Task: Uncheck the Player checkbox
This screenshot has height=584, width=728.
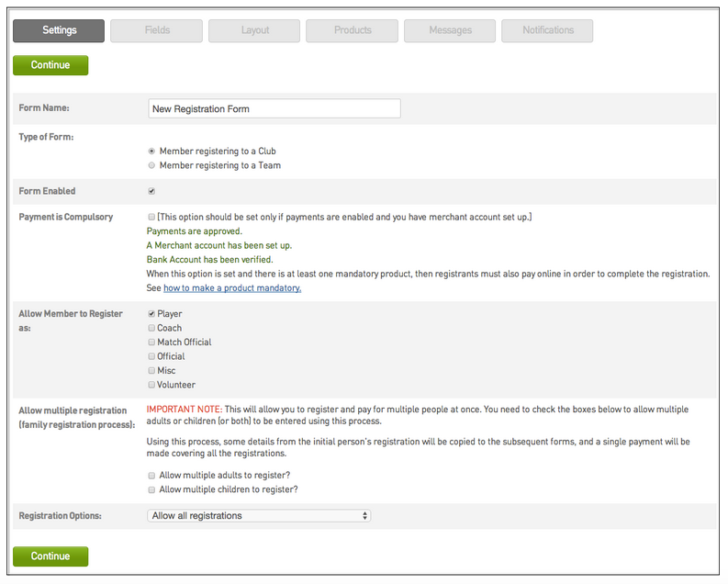Action: pos(151,314)
